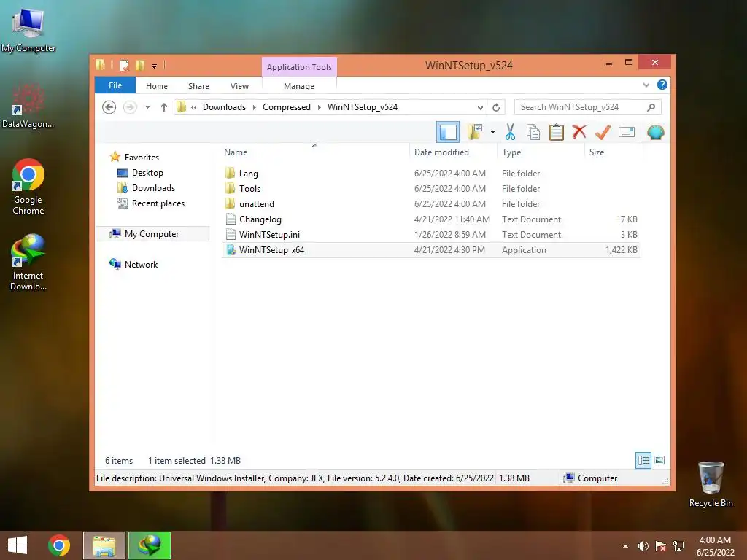Click New Folder icon in title bar
Screen dimensions: 747x560
(x=140, y=65)
